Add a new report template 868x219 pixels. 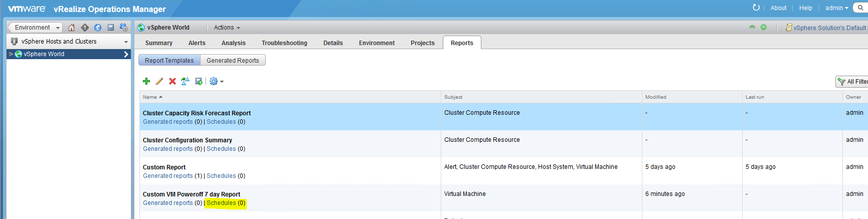click(x=146, y=81)
